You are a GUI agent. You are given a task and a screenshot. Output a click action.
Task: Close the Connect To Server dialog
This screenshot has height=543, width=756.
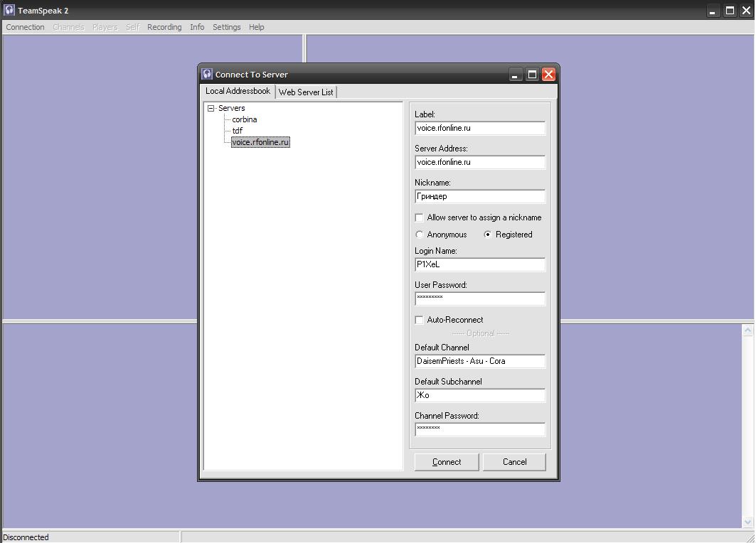click(548, 74)
